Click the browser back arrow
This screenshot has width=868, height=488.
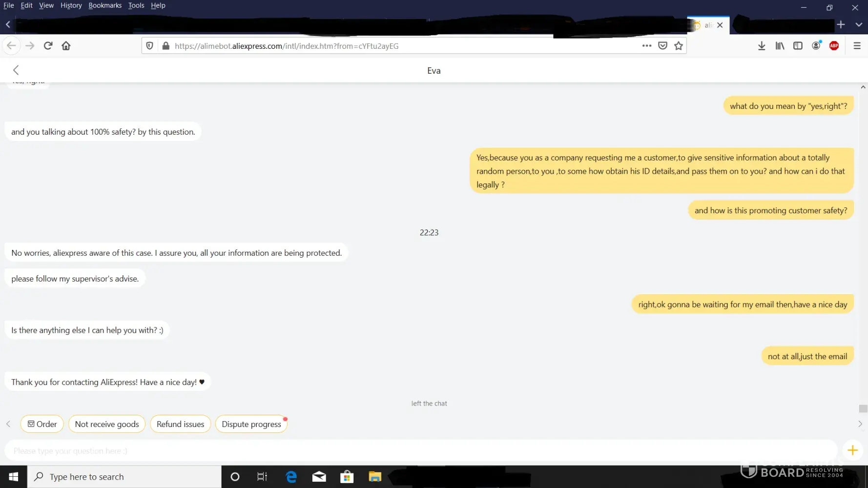pos(11,46)
